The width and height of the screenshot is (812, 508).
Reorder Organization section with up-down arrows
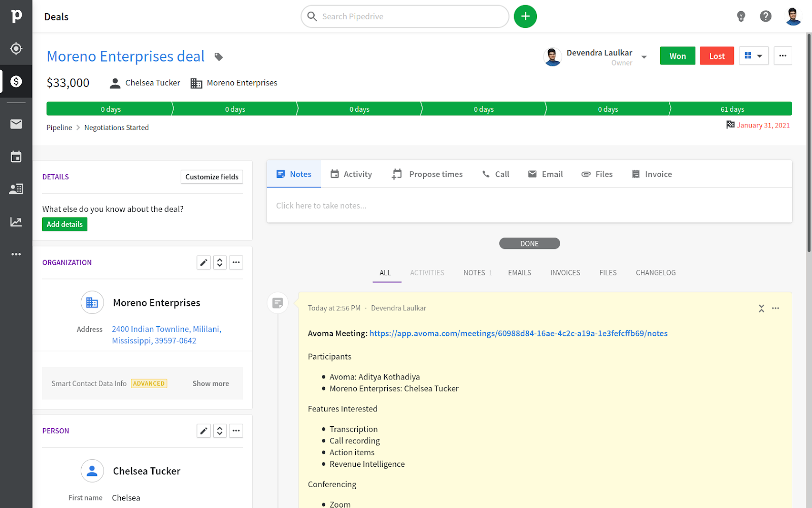point(220,263)
